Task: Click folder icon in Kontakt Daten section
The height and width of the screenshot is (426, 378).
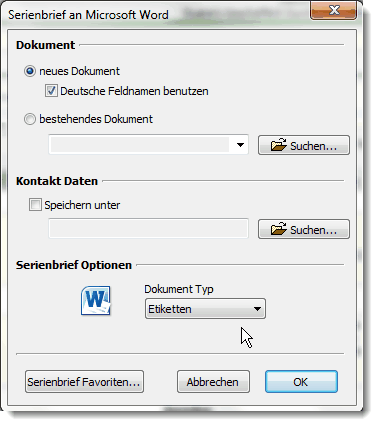Action: tap(278, 229)
